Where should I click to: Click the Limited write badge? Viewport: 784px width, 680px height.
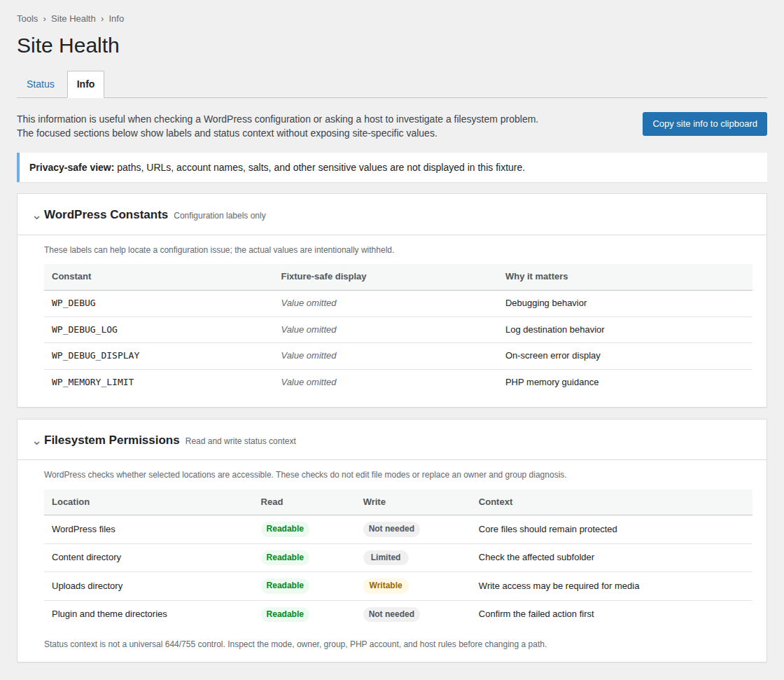click(x=386, y=557)
